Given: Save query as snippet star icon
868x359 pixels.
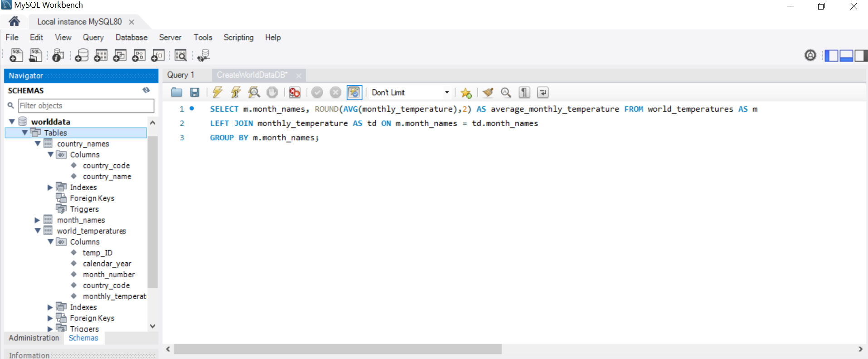Looking at the screenshot, I should [466, 93].
